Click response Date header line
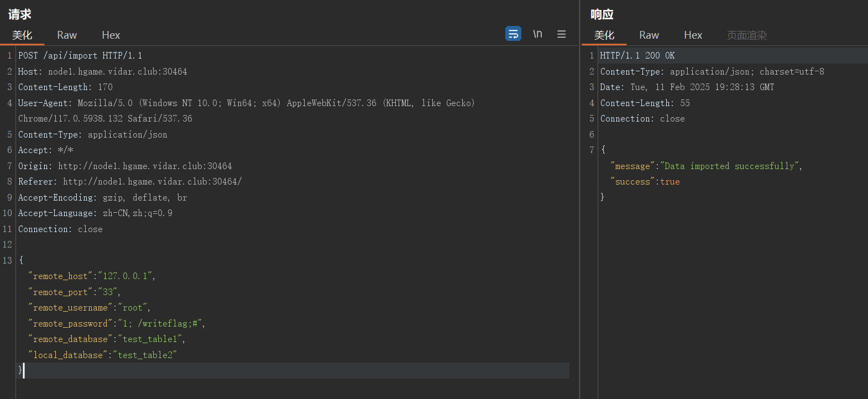Screen dimensions: 868x399 coord(687,87)
